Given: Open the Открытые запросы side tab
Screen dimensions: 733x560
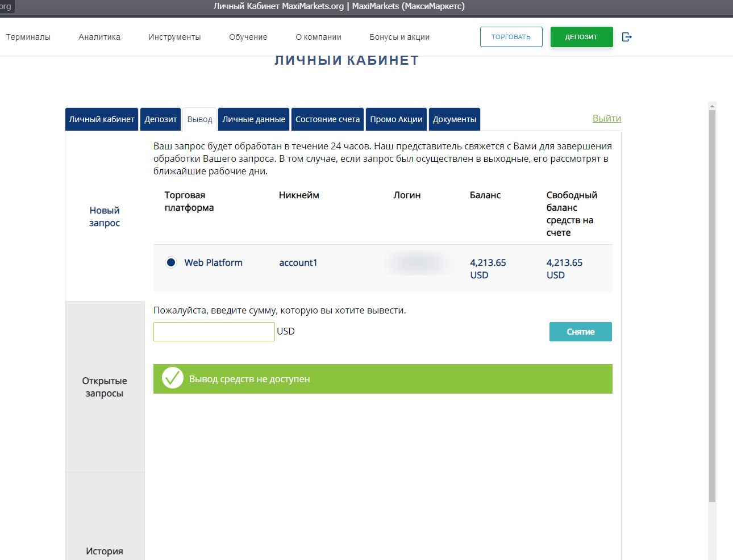Looking at the screenshot, I should click(105, 387).
